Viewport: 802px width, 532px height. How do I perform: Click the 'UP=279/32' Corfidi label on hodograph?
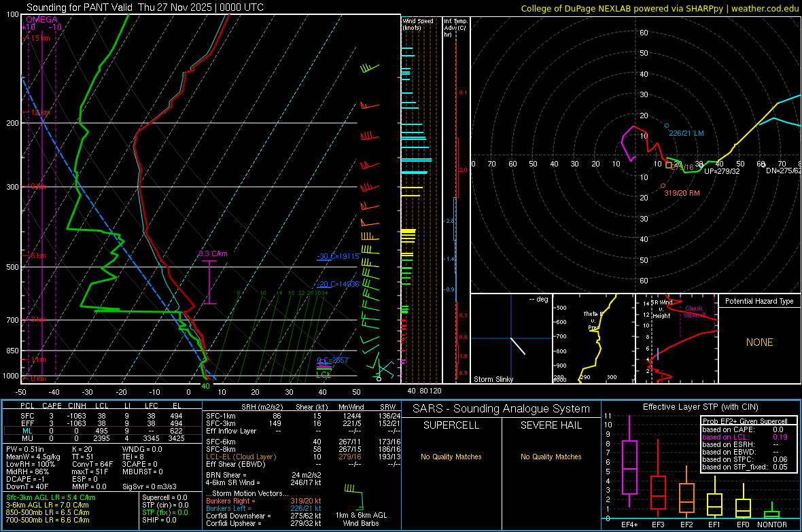(x=722, y=171)
